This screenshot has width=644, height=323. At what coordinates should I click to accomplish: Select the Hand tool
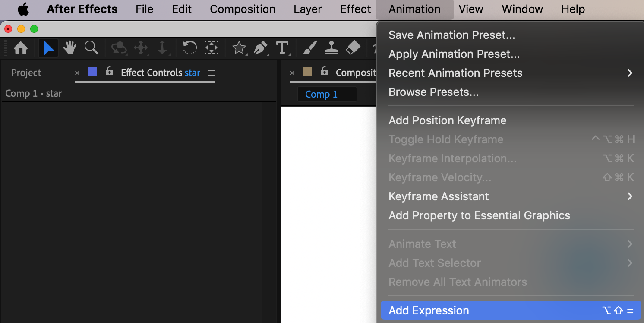69,48
